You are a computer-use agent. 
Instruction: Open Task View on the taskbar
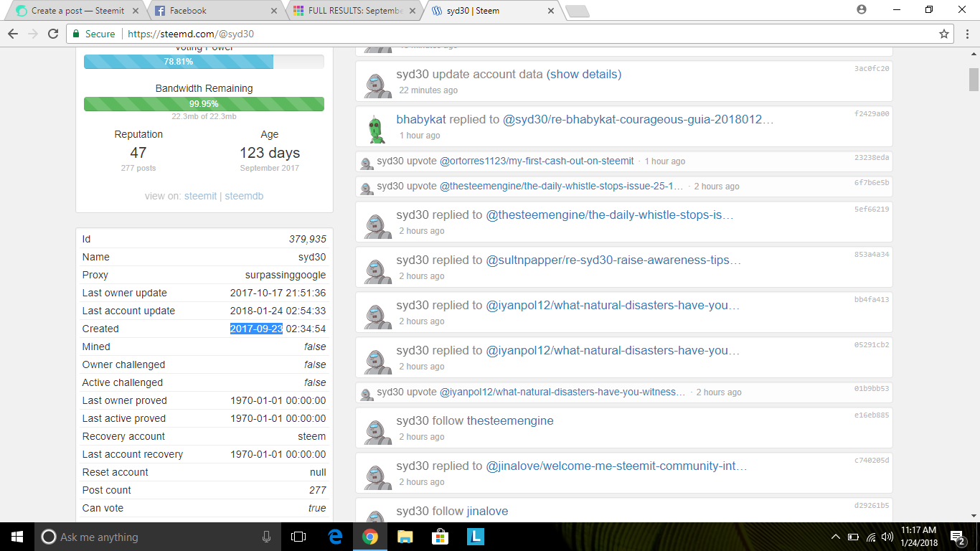point(298,537)
